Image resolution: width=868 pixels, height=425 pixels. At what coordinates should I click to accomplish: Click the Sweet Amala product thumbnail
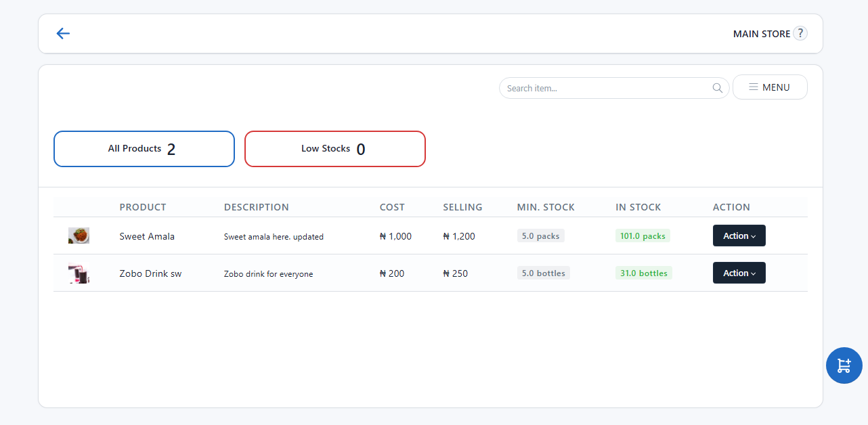79,236
